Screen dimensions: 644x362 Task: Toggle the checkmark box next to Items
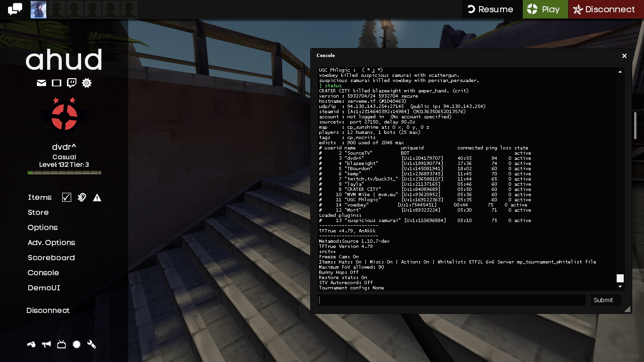click(66, 197)
